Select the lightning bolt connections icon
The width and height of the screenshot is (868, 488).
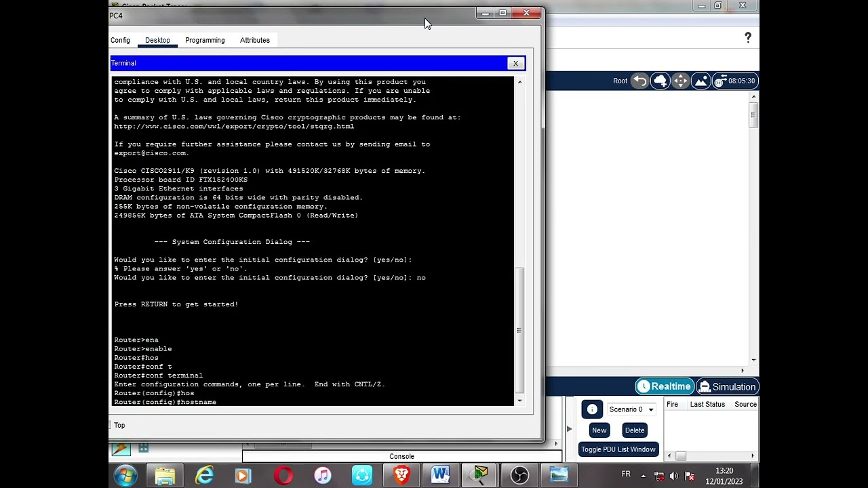pos(121,448)
